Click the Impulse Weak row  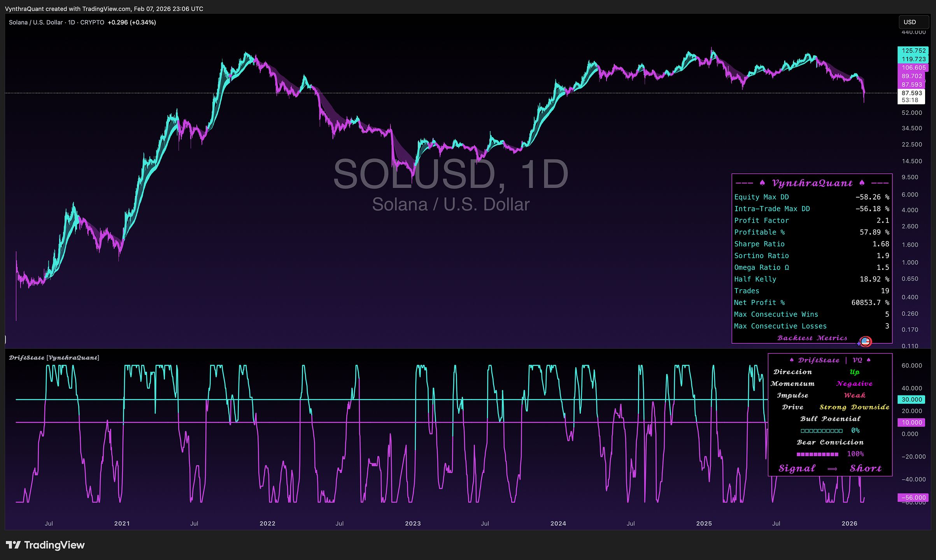[x=830, y=395]
